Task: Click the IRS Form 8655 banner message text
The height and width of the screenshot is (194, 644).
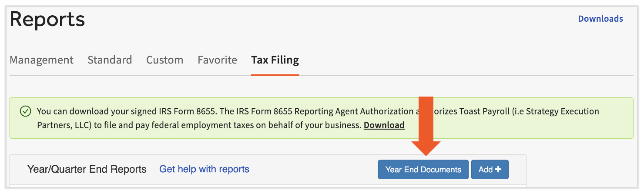Action: coord(218,111)
